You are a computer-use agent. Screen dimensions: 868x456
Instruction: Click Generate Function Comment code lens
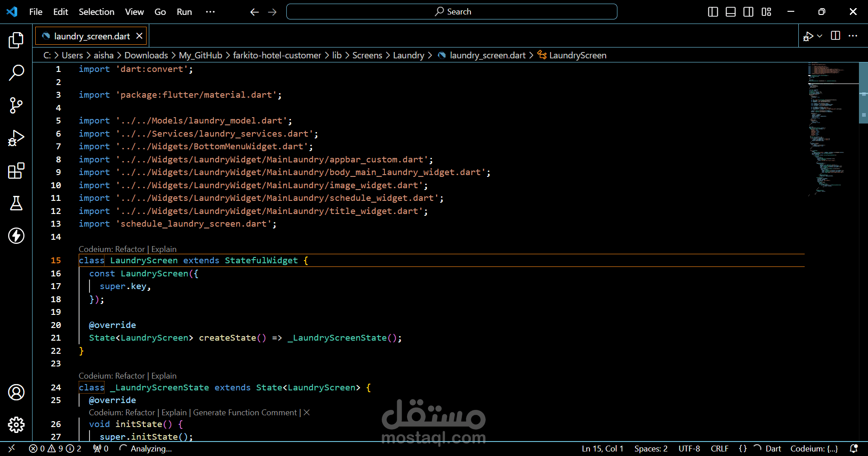(245, 413)
